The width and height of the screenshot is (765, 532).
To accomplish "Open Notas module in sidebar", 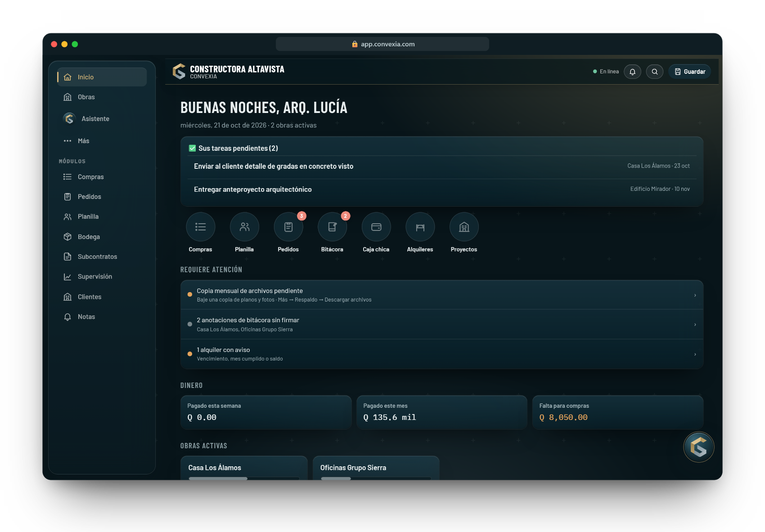I will 102,316.
